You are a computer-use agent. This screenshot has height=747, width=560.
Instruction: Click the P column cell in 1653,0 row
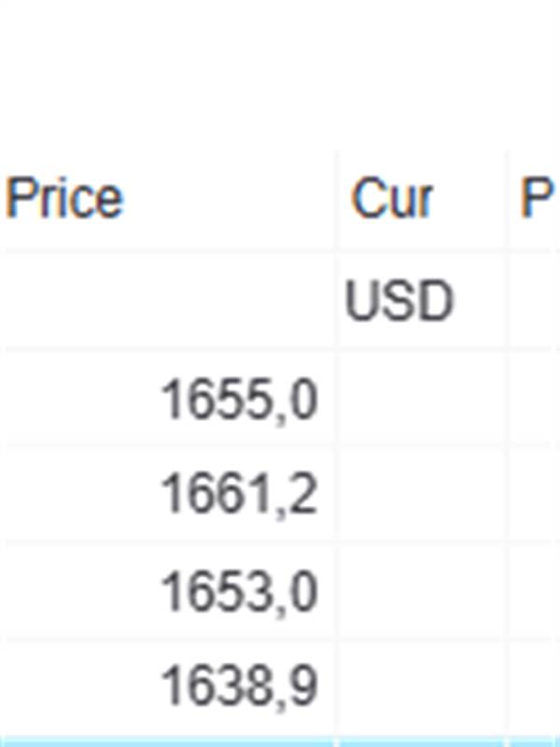[x=536, y=592]
